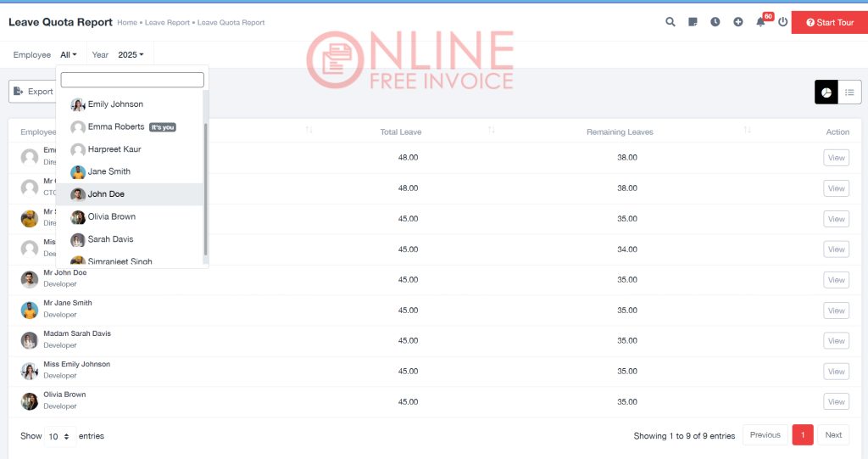Open the show entries count selector

click(x=59, y=436)
